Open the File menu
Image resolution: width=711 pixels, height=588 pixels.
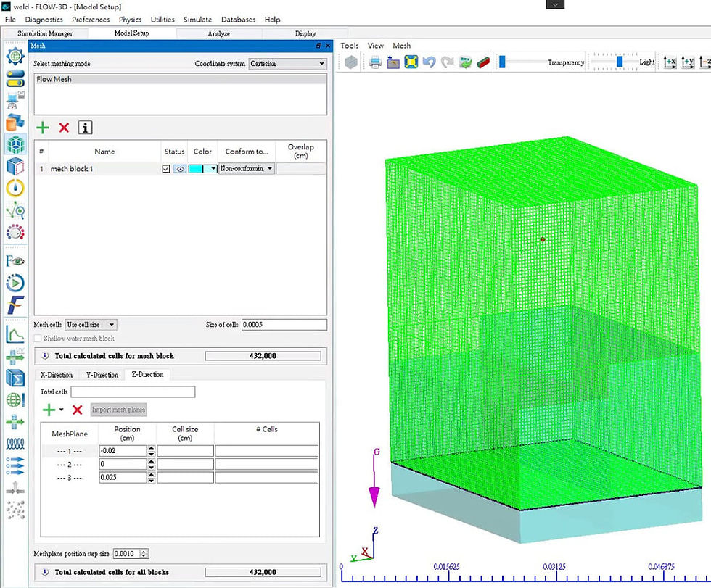point(10,20)
